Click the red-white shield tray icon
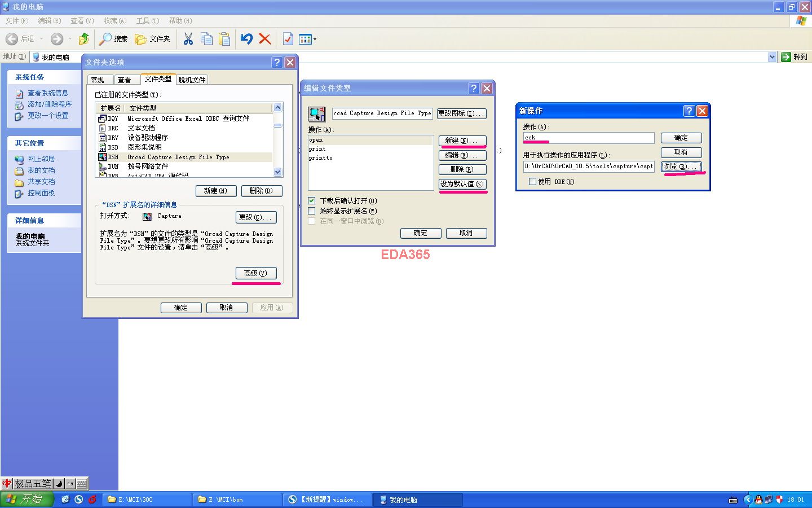This screenshot has width=812, height=508. (779, 500)
